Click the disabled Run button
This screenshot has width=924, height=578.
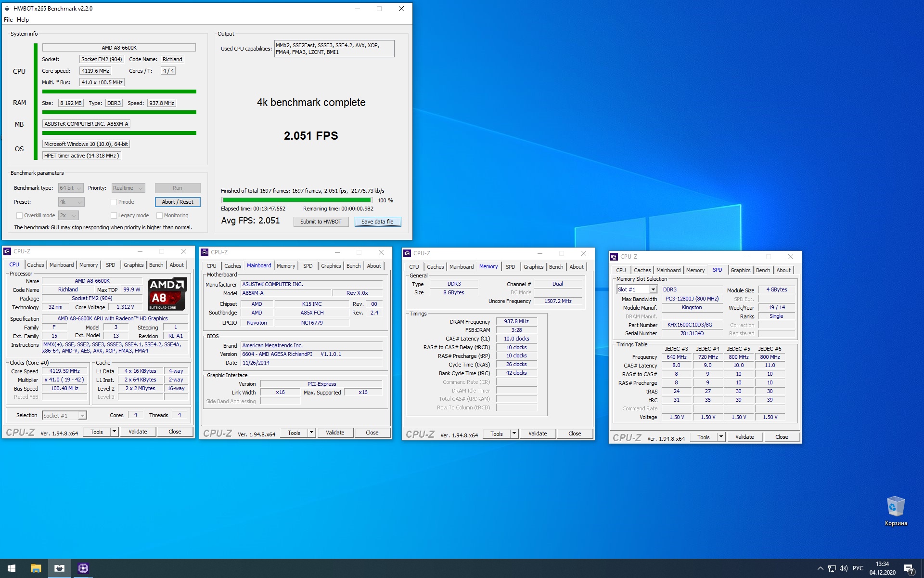click(178, 188)
